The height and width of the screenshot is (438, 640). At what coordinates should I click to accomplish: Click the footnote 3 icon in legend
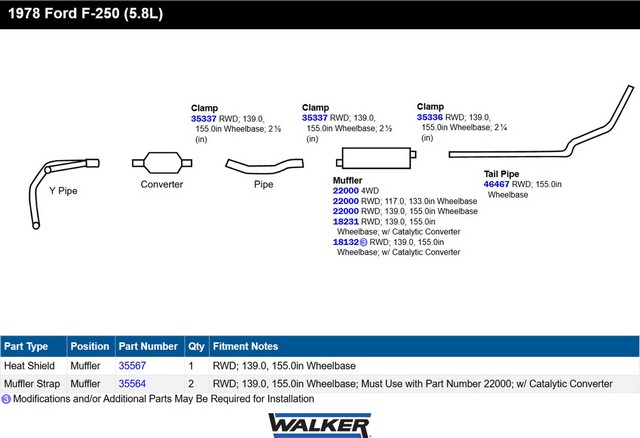(x=6, y=399)
